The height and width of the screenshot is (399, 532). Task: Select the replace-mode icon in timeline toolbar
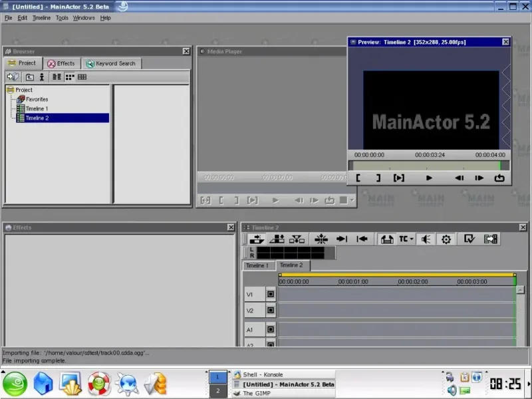(x=297, y=239)
